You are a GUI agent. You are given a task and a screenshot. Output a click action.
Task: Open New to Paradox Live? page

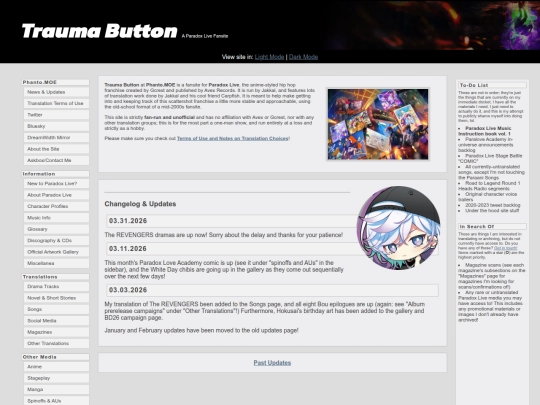56,184
